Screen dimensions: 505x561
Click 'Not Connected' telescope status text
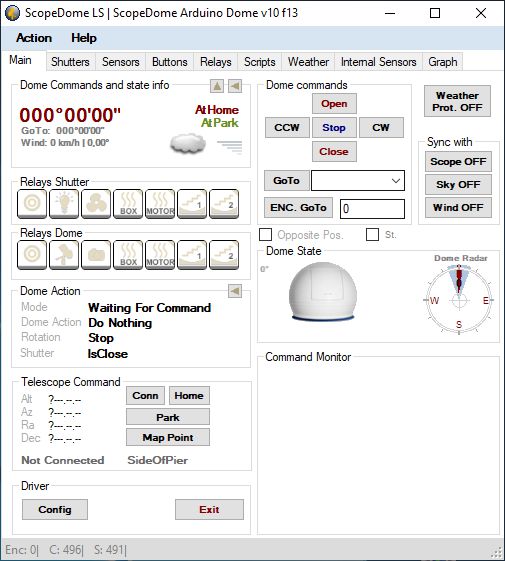(63, 460)
